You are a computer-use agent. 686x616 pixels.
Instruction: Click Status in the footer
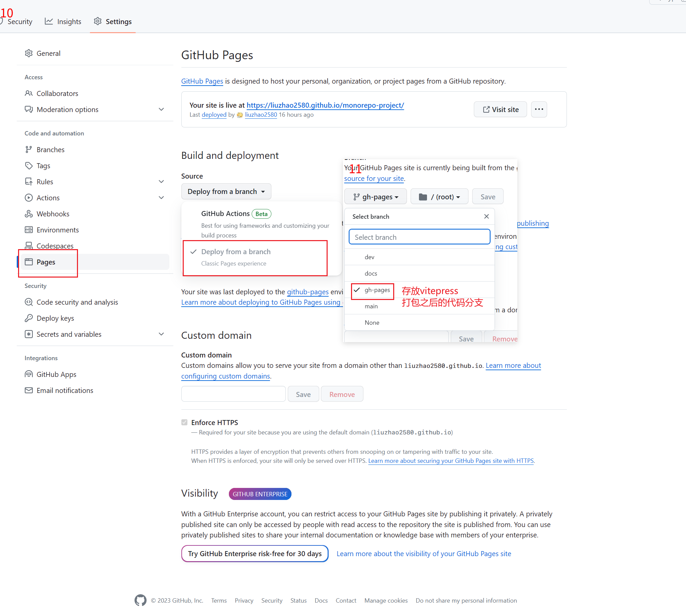coord(298,600)
